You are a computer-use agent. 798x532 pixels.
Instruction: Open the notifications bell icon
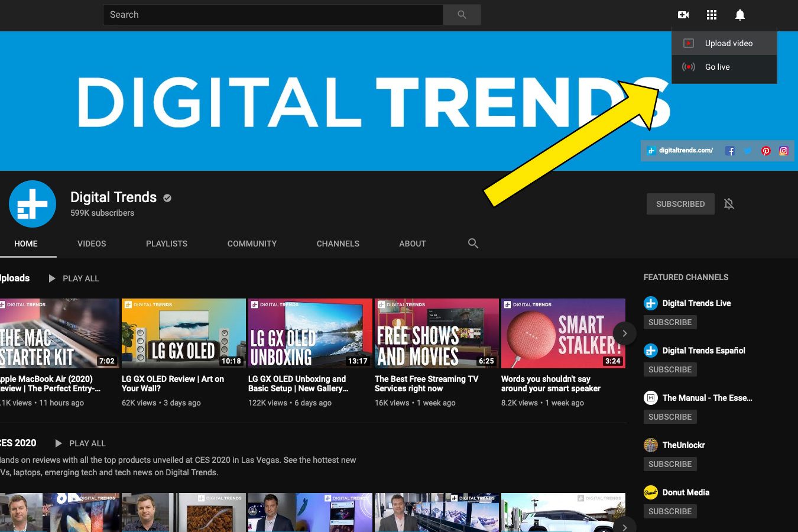pyautogui.click(x=739, y=15)
